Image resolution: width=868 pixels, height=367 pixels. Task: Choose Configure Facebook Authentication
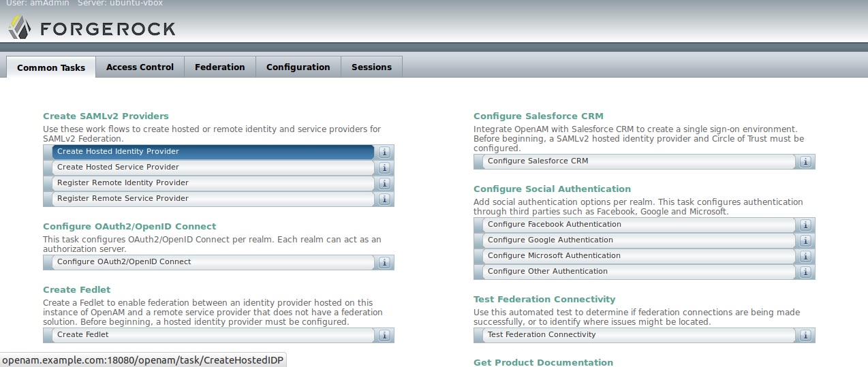click(639, 225)
